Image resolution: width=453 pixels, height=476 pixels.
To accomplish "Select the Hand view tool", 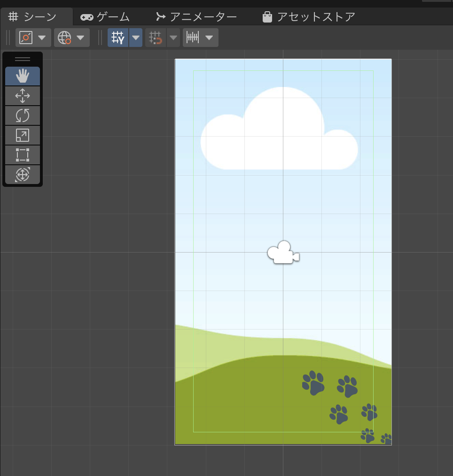I will pos(23,76).
